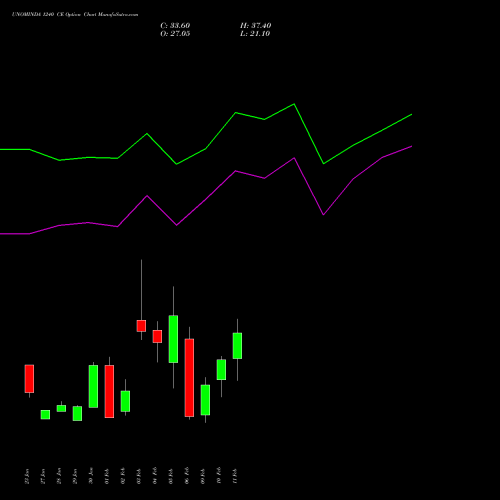Select the 04 Feb date label
The image size is (500, 500).
(155, 476)
